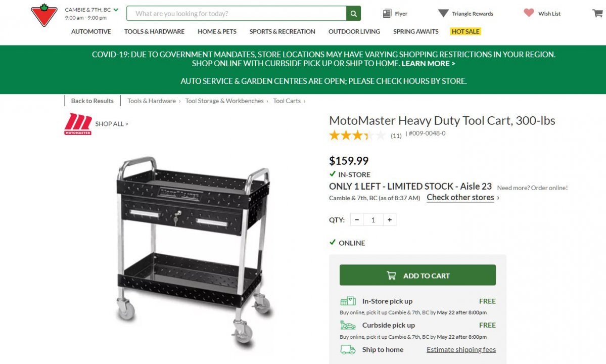Click the Curbside pick up car icon

(x=347, y=325)
